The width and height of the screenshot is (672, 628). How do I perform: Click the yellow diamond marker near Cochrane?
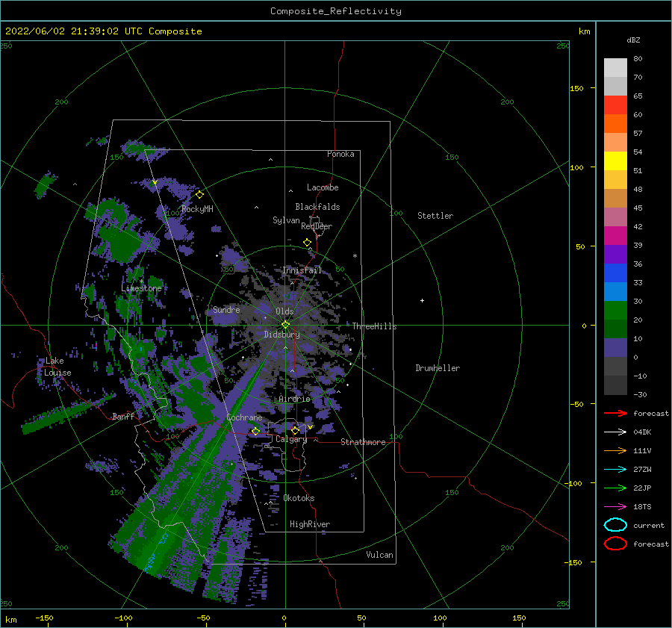(256, 431)
